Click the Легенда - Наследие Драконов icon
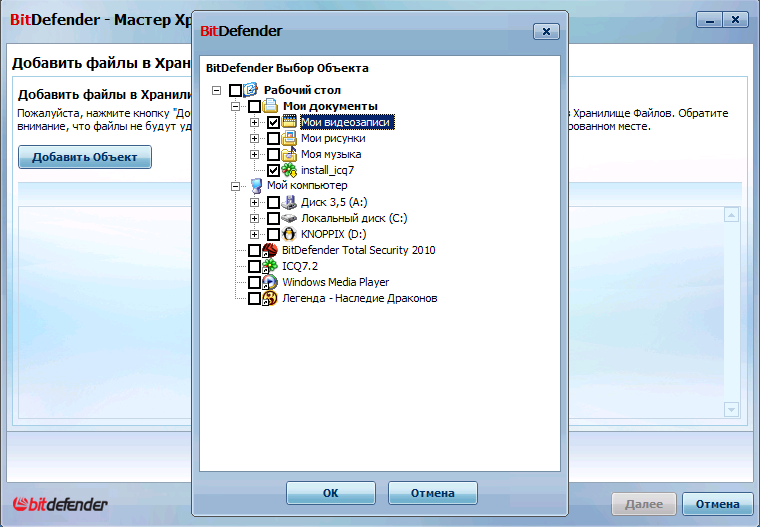760x527 pixels. tap(270, 298)
